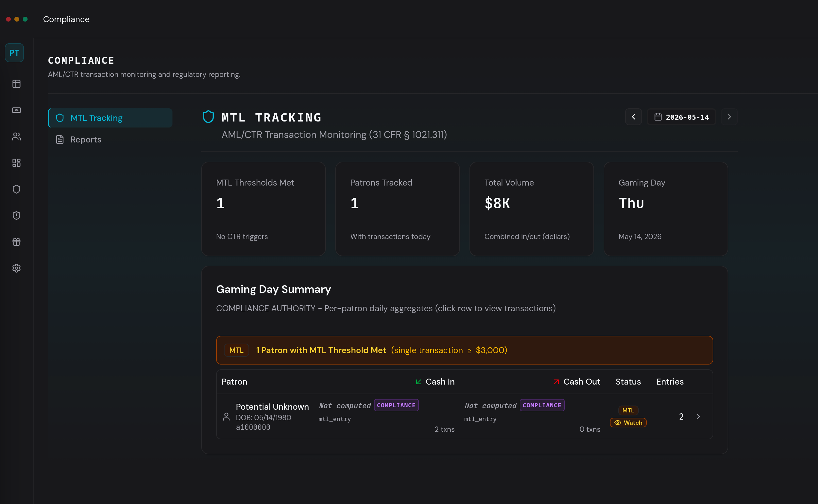The image size is (818, 504).
Task: Click patron ID a1000000
Action: [x=253, y=427]
